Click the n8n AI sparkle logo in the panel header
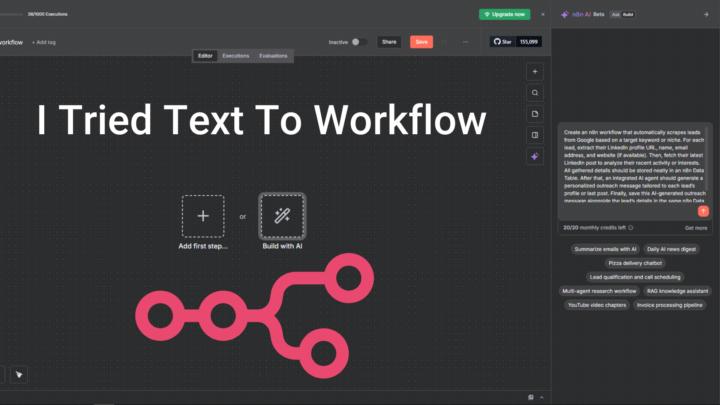Screen dimensions: 720x405 565,14
